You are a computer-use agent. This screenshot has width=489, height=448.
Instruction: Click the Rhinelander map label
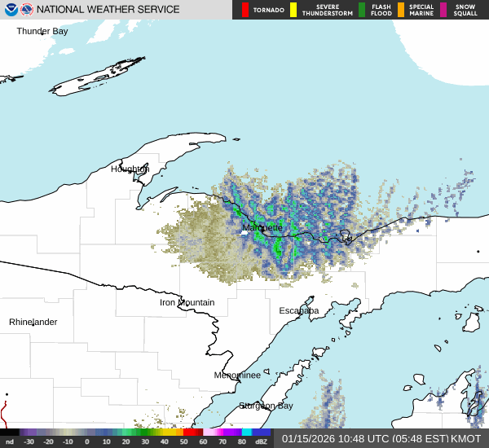click(33, 322)
